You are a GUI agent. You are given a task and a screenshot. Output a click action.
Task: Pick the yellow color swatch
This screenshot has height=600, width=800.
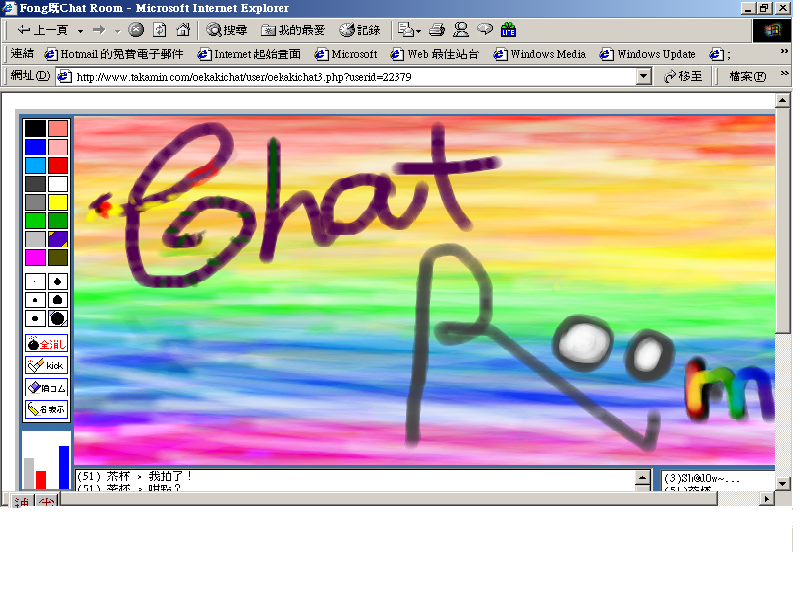[x=58, y=202]
